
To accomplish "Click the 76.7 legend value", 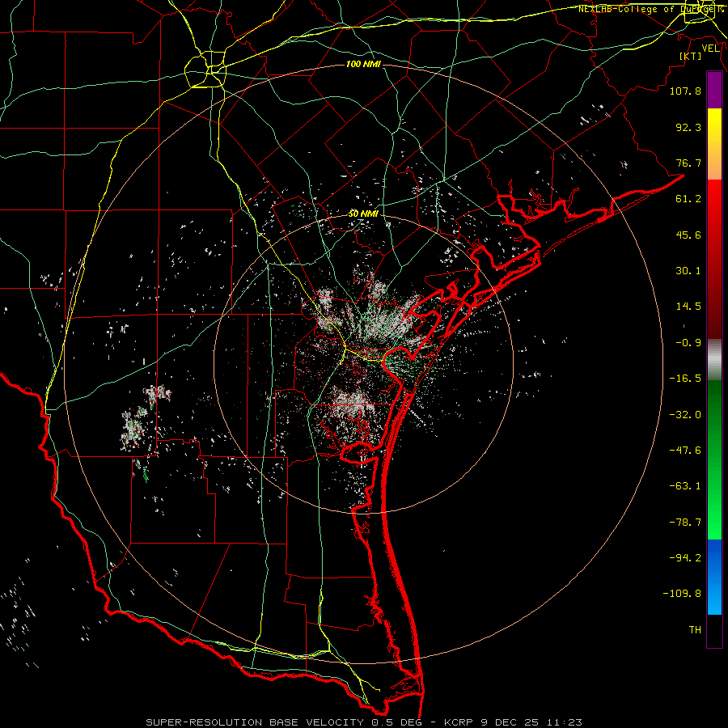I will [x=688, y=163].
